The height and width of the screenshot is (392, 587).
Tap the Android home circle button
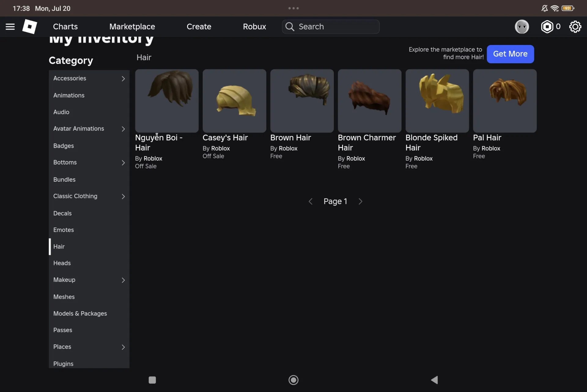[293, 380]
